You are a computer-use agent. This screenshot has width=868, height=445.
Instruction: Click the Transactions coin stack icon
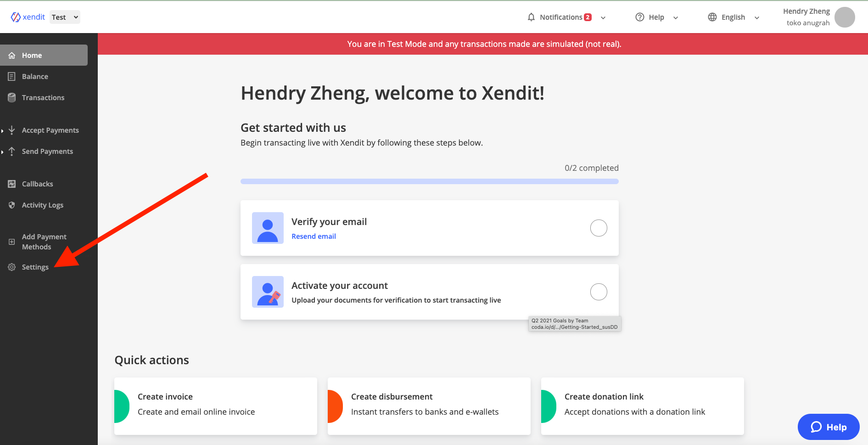[12, 97]
